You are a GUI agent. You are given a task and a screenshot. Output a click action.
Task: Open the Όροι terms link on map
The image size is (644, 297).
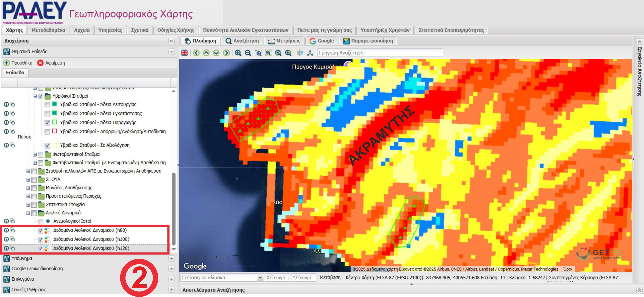coord(568,269)
